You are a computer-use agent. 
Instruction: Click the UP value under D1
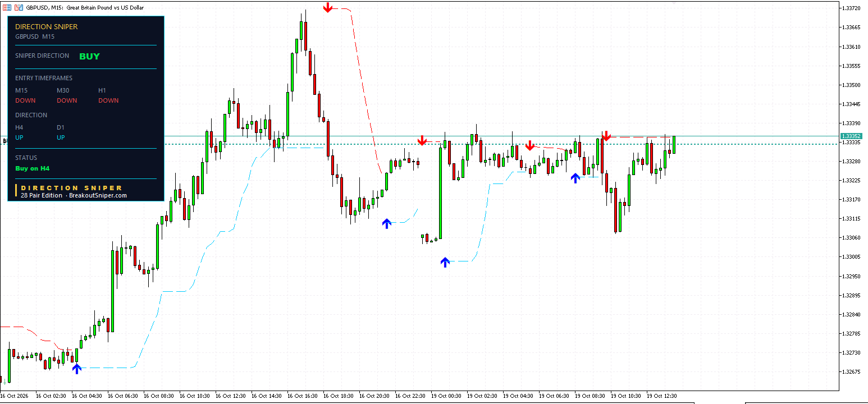(x=61, y=137)
